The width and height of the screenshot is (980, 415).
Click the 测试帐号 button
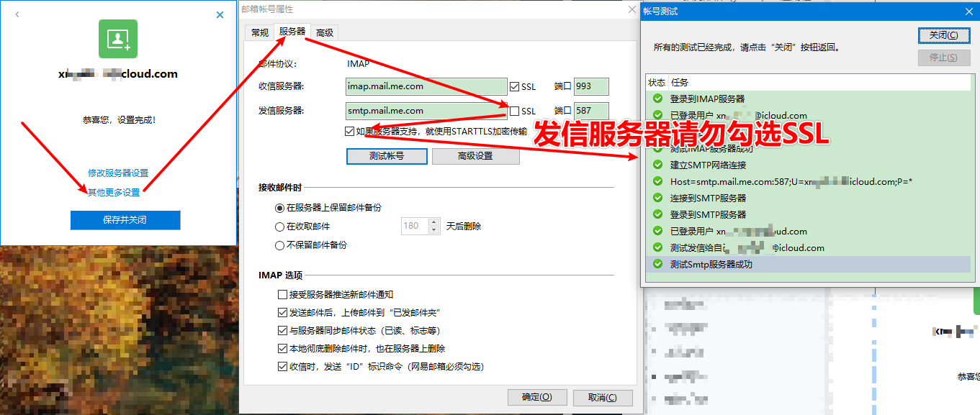point(387,156)
